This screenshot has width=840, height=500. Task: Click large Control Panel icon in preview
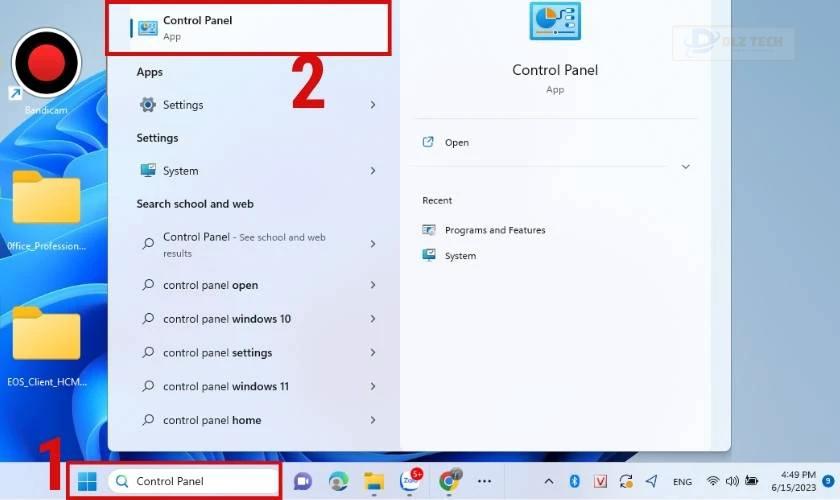click(555, 21)
